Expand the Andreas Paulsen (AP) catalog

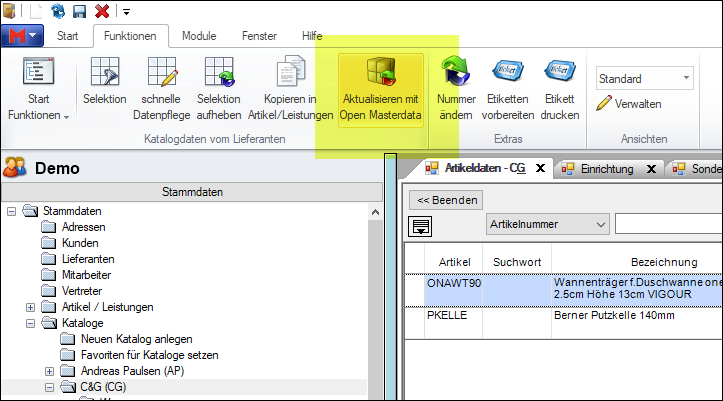tap(48, 371)
